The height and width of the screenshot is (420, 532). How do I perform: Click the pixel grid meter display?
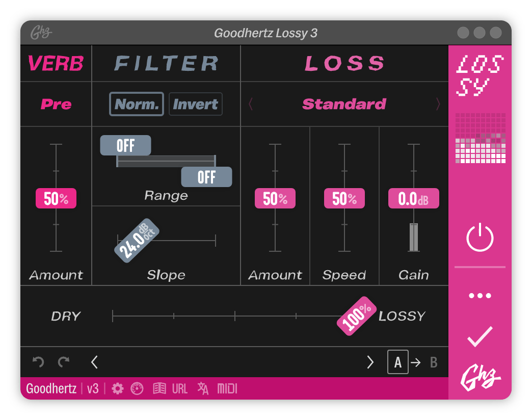[x=480, y=138]
